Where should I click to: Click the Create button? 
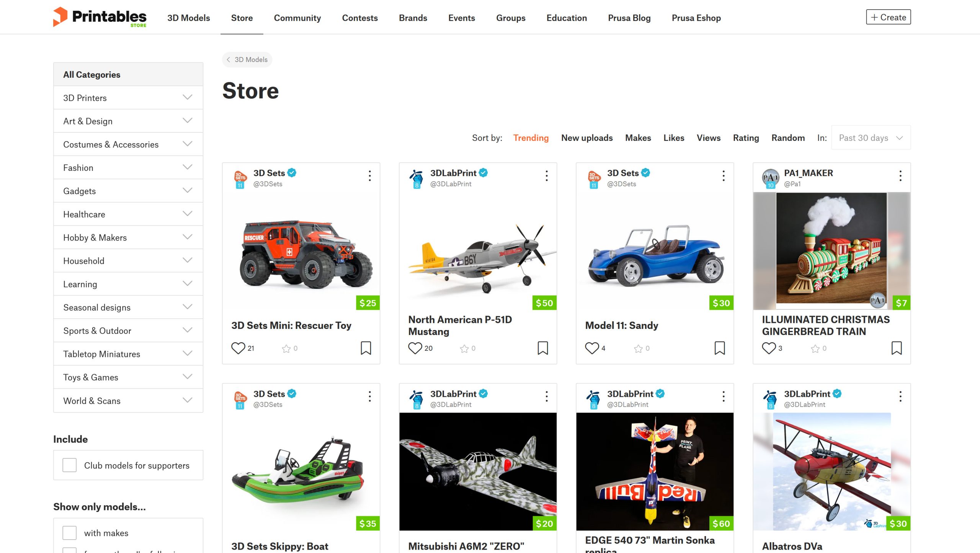pyautogui.click(x=889, y=17)
